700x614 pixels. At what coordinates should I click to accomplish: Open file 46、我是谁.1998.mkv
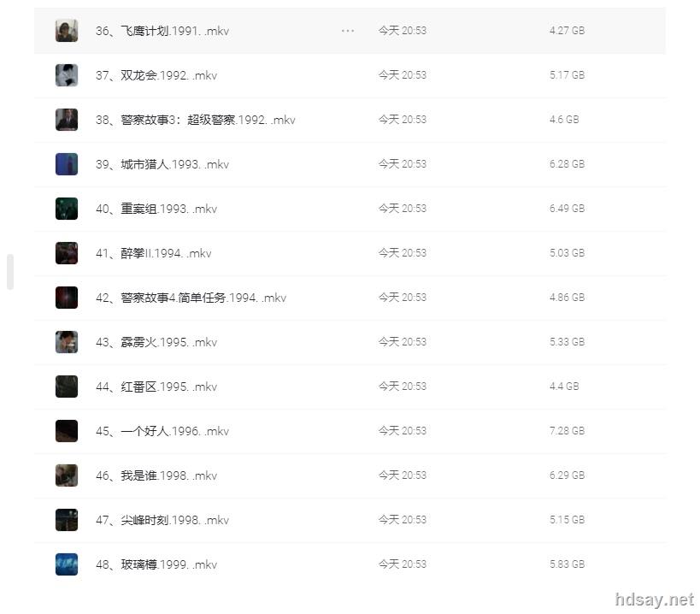pos(156,475)
